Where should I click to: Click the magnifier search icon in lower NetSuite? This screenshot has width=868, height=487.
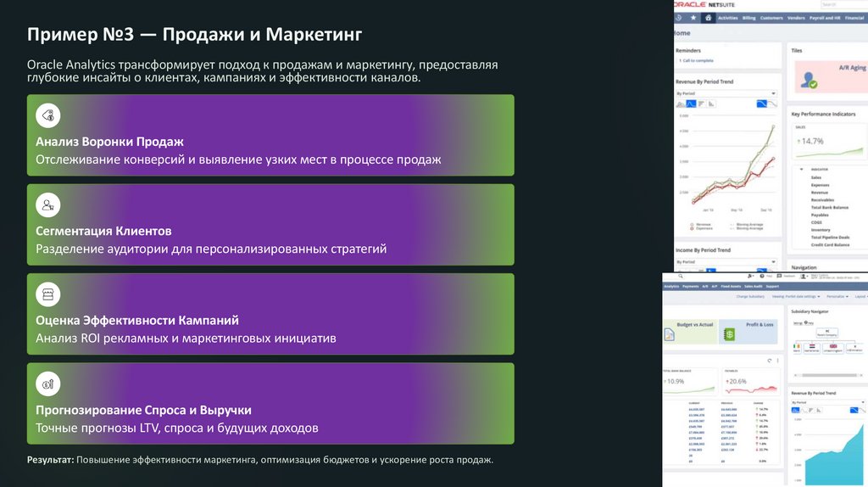(681, 276)
